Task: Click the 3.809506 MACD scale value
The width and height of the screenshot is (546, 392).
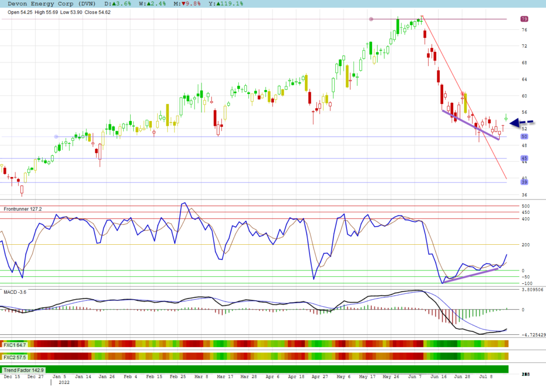Action: point(533,290)
